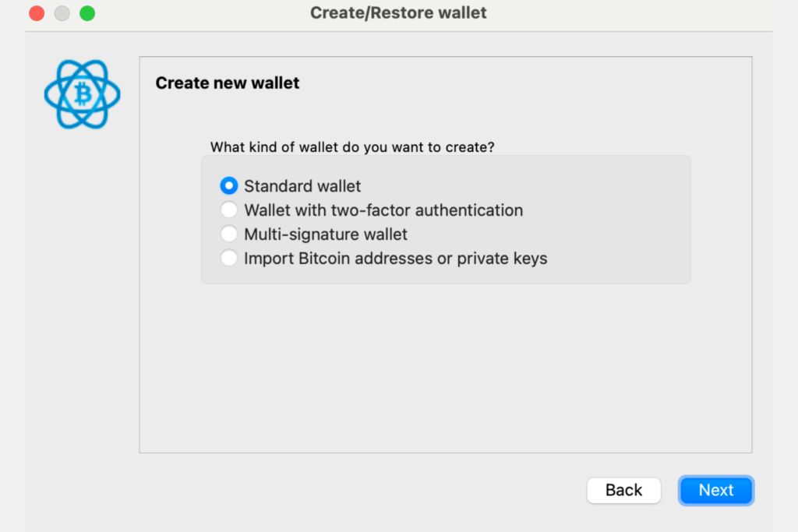Click the Bitcoin symbol in the logo's center

[83, 95]
